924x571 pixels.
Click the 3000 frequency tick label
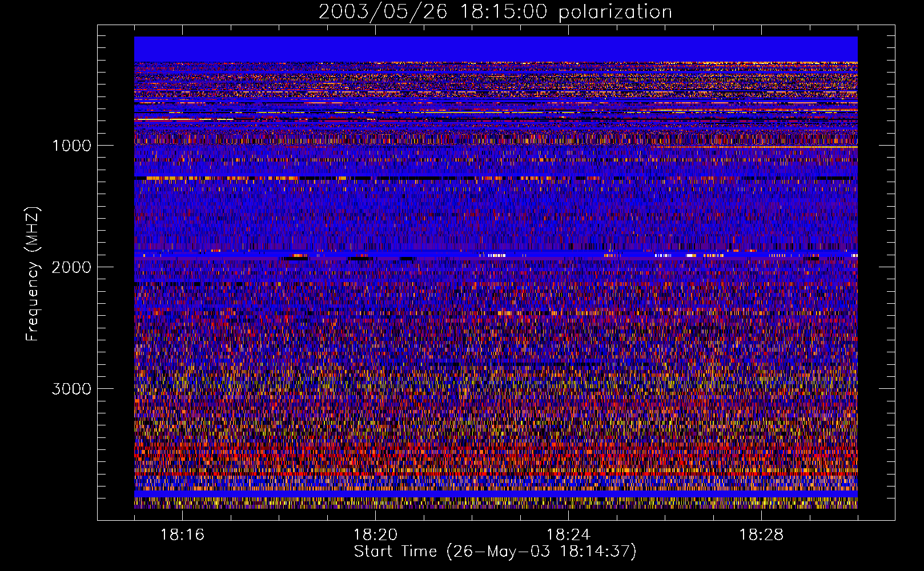(x=71, y=389)
